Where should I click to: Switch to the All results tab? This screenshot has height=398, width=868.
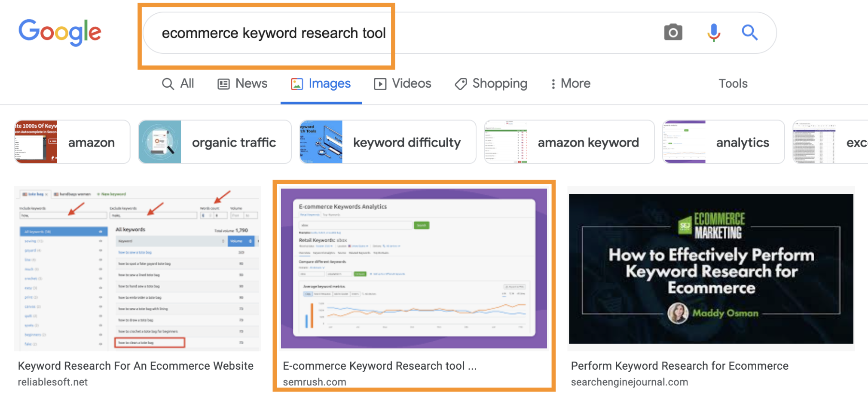178,83
